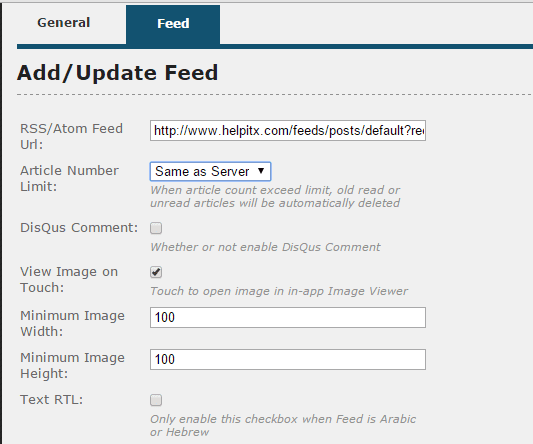Click the Minimum Image Height label

point(72,365)
